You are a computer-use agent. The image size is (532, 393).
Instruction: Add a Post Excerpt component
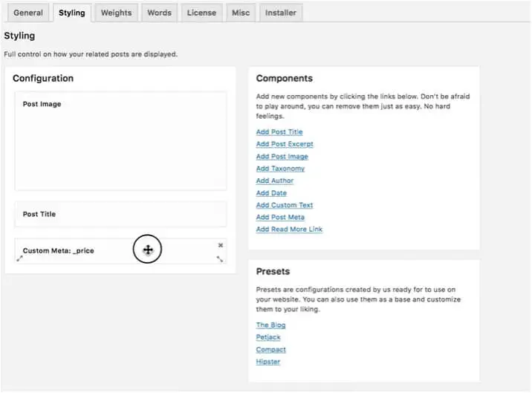tap(285, 144)
